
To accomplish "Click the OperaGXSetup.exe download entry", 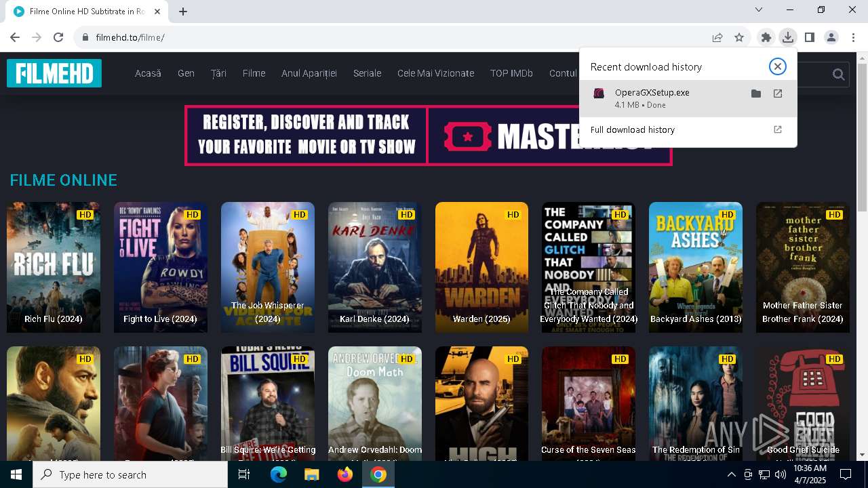I will coord(688,98).
